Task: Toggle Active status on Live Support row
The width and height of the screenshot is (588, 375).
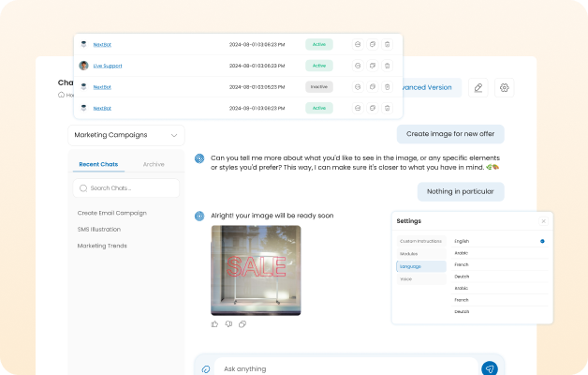Action: [318, 66]
